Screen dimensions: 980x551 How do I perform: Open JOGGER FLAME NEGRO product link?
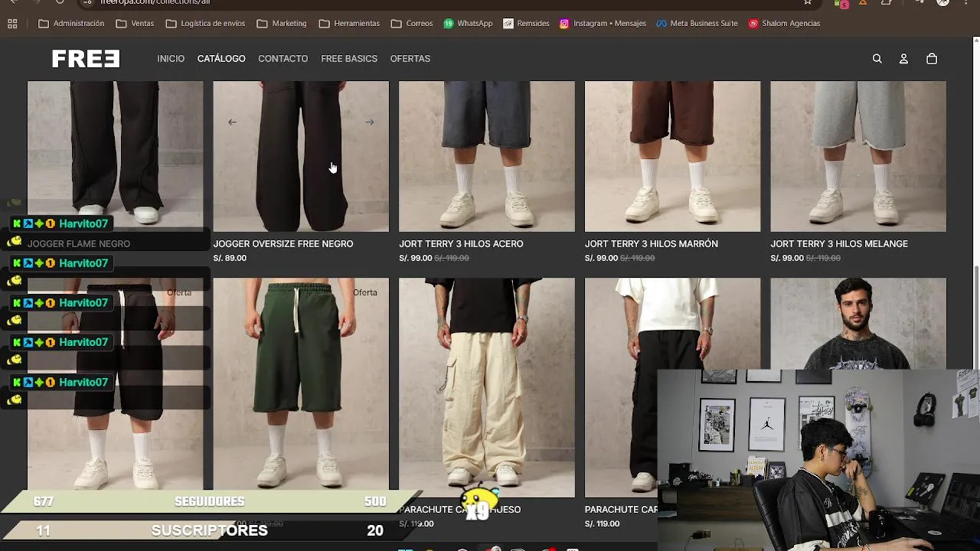79,244
